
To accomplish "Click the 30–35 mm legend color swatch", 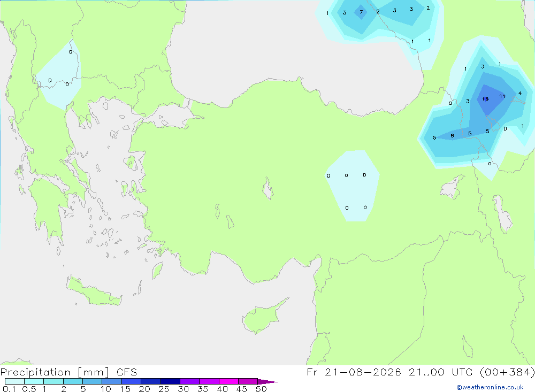I will click(190, 381).
